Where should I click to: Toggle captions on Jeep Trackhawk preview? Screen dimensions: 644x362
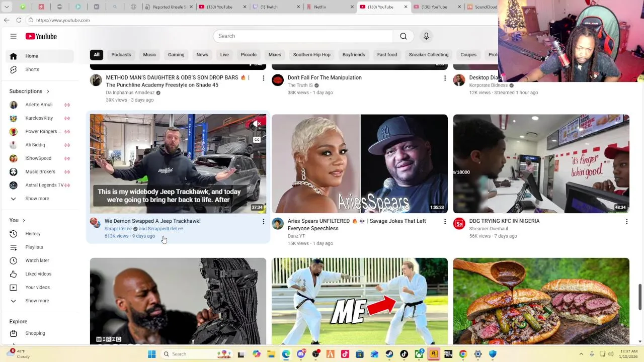[257, 140]
